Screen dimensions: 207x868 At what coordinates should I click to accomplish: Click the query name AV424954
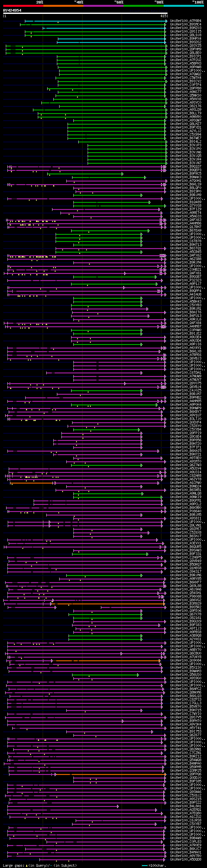12,10
